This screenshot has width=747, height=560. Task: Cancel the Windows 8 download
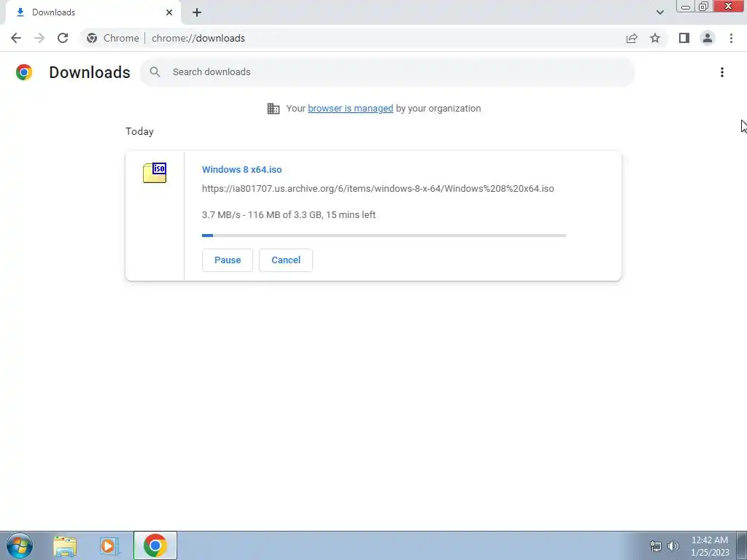286,260
